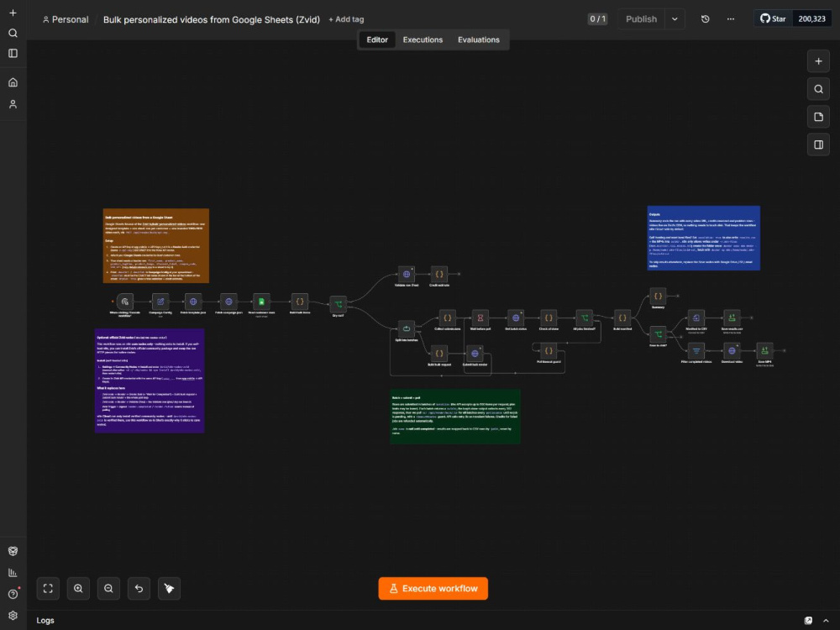This screenshot has width=840, height=630.
Task: Reset the canvas zoom with the undo arrow button
Action: (x=139, y=588)
